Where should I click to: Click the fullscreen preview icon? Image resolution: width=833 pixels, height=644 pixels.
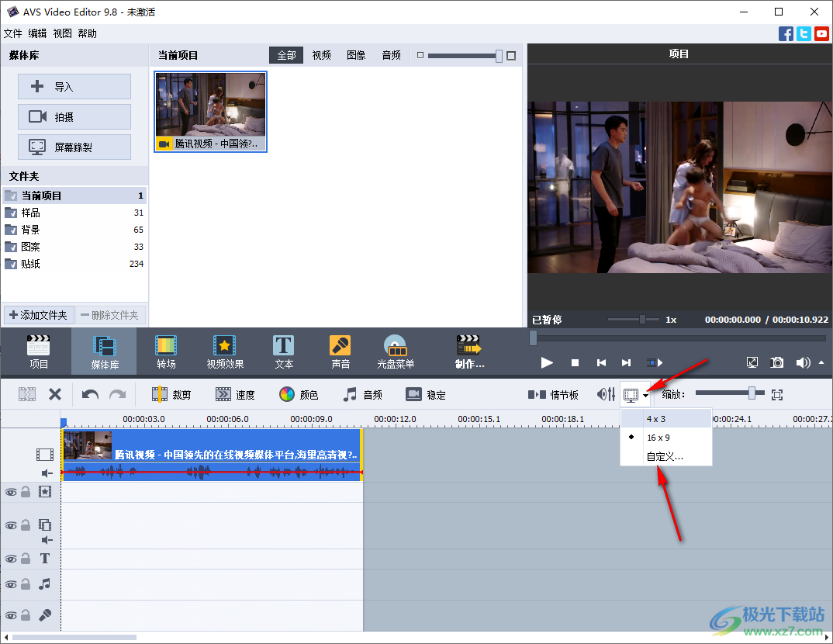pos(752,362)
